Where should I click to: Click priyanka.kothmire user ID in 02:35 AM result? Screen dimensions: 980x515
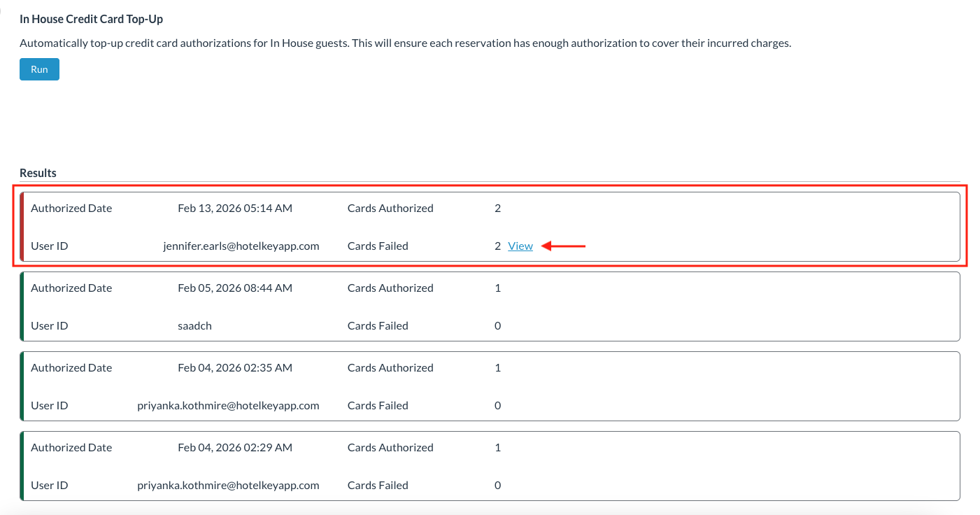[228, 406]
